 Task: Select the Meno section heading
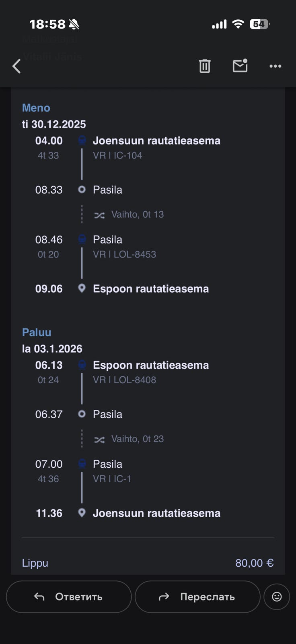(36, 108)
